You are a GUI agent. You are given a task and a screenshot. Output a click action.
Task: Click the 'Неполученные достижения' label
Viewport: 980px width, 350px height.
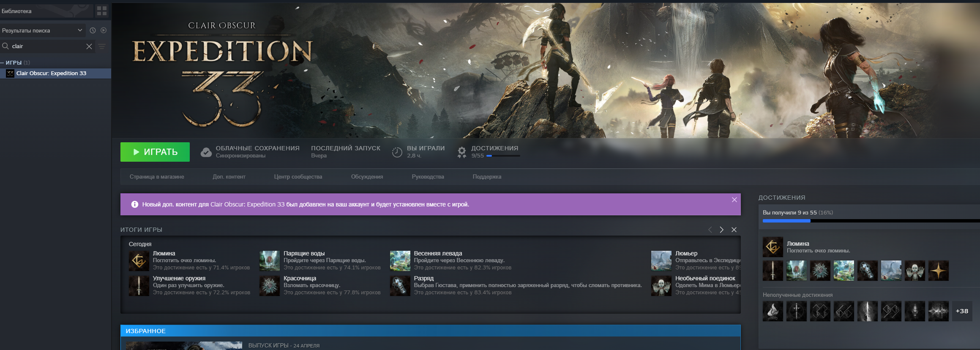(x=797, y=295)
